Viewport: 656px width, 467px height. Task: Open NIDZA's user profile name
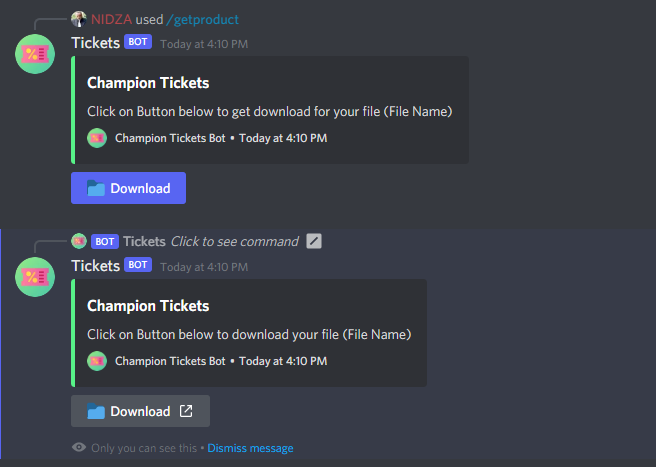click(111, 19)
